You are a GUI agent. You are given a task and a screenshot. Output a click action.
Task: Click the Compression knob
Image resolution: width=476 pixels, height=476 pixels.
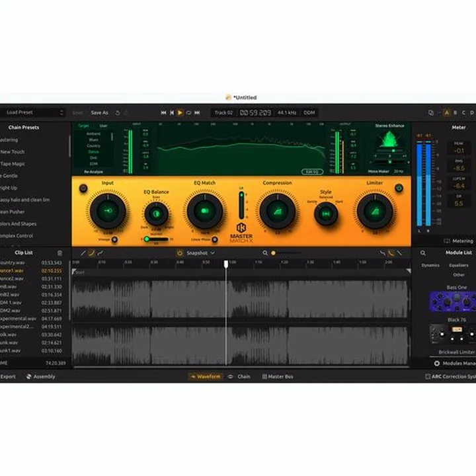278,212
